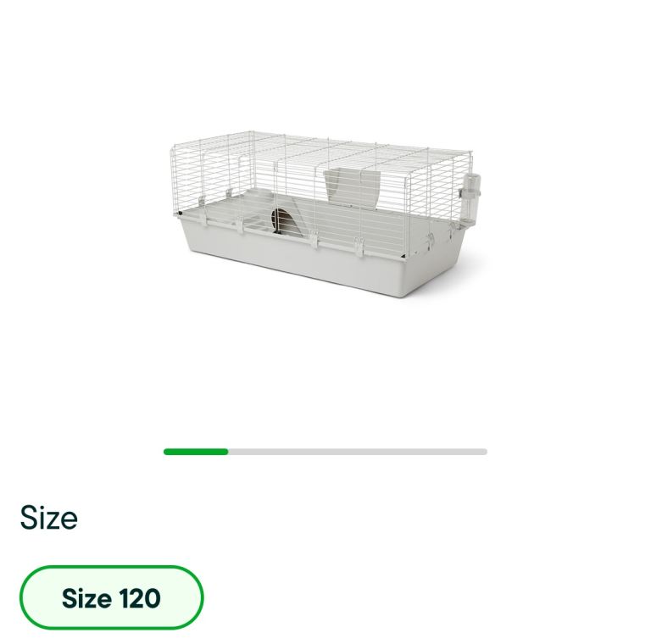651x644 pixels.
Task: Jump to the far right end of the carousel bar
Action: (483, 452)
